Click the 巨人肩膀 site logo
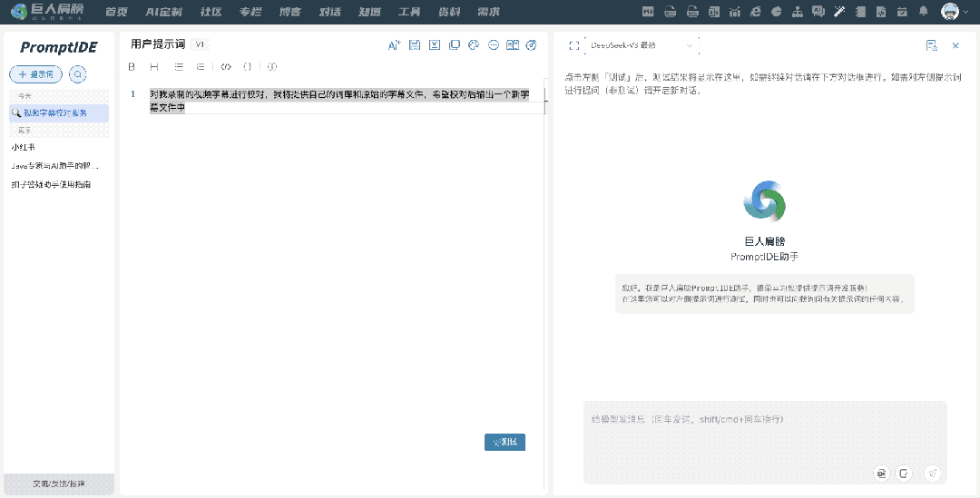Screen dimensions: 980x498 tap(47, 11)
